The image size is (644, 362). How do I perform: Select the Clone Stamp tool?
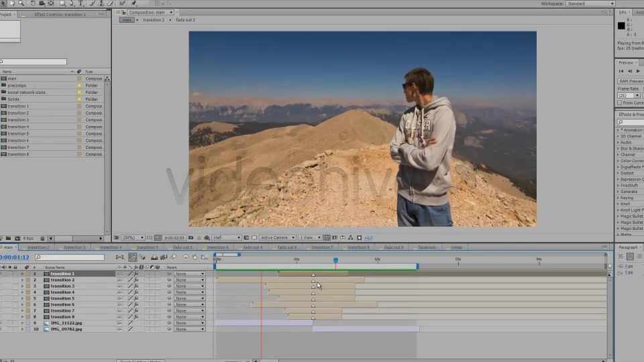[101, 3]
